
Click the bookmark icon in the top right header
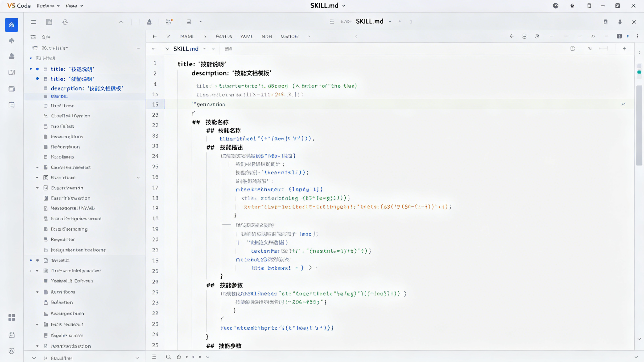(x=606, y=22)
